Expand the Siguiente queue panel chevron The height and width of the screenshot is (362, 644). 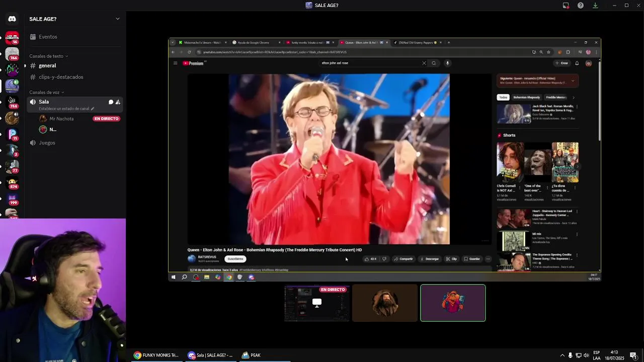click(x=573, y=80)
